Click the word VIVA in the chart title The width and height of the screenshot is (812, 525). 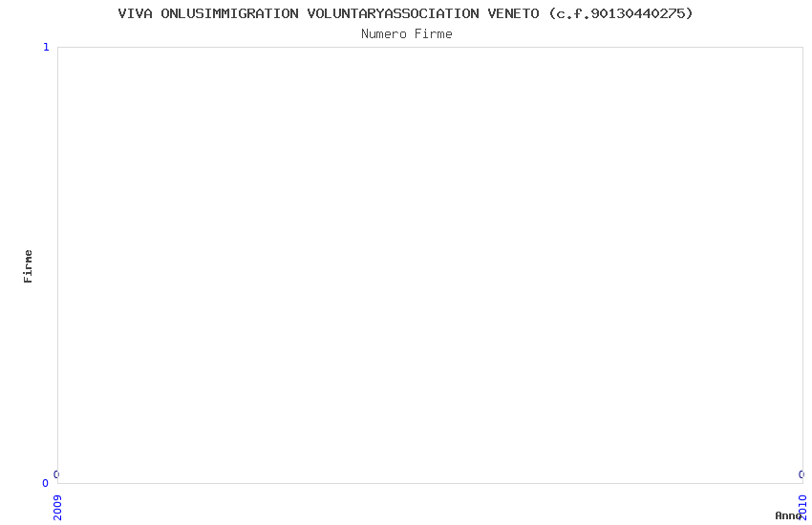pyautogui.click(x=135, y=13)
